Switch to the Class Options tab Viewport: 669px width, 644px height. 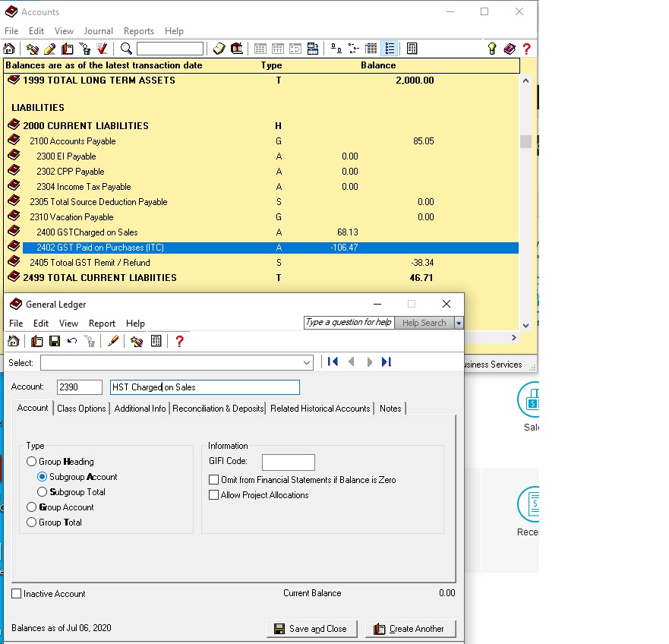point(81,409)
